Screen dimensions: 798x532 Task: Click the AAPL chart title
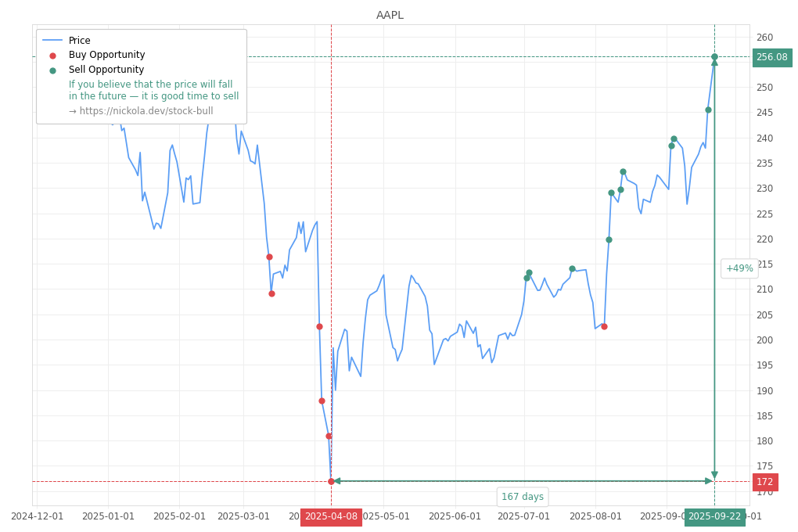click(x=390, y=15)
